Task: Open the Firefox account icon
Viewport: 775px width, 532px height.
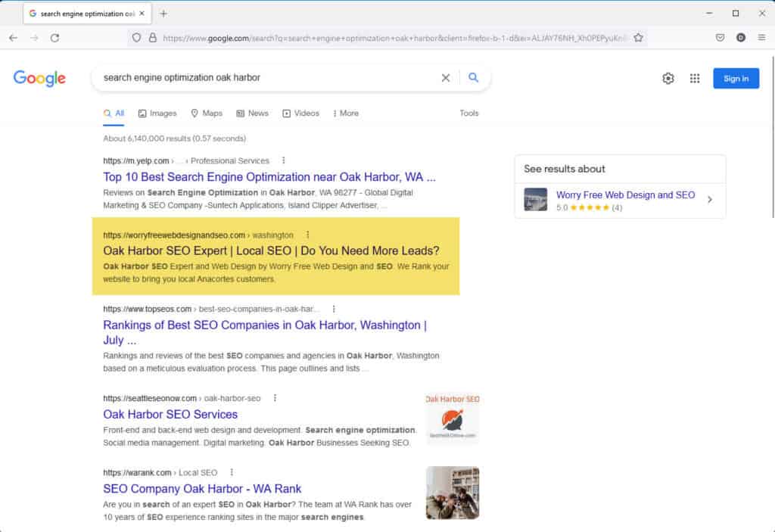Action: click(740, 38)
